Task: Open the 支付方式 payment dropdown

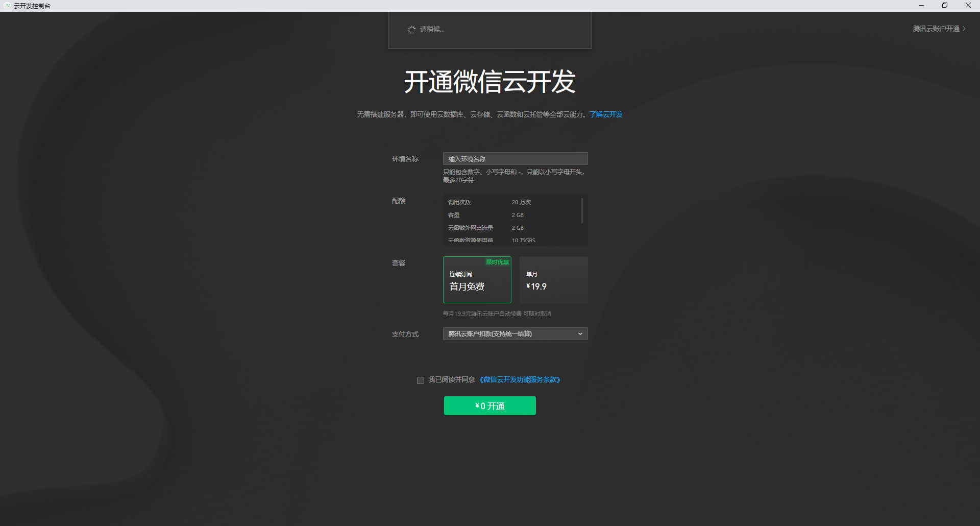Action: tap(516, 334)
